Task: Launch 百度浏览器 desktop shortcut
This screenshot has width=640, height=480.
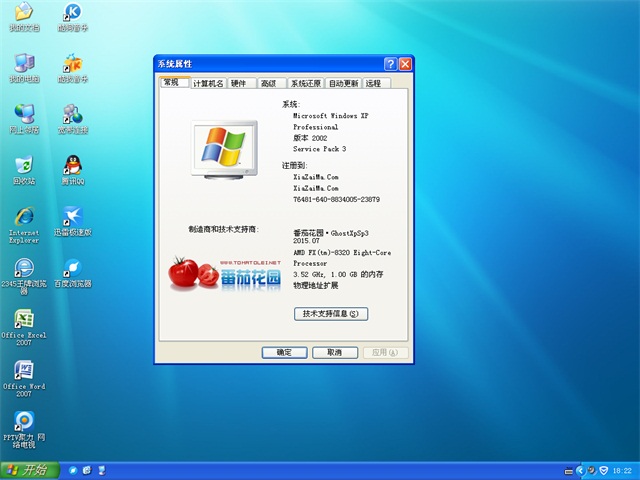Action: point(72,269)
